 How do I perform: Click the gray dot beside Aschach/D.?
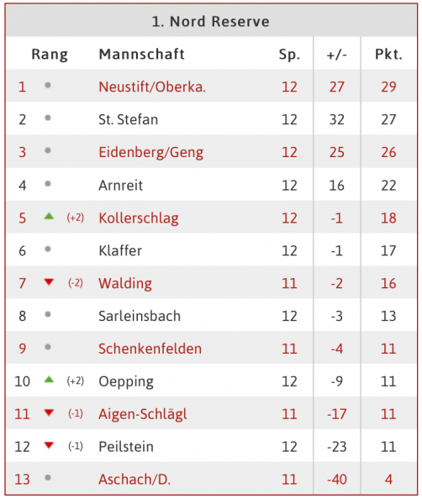(48, 478)
